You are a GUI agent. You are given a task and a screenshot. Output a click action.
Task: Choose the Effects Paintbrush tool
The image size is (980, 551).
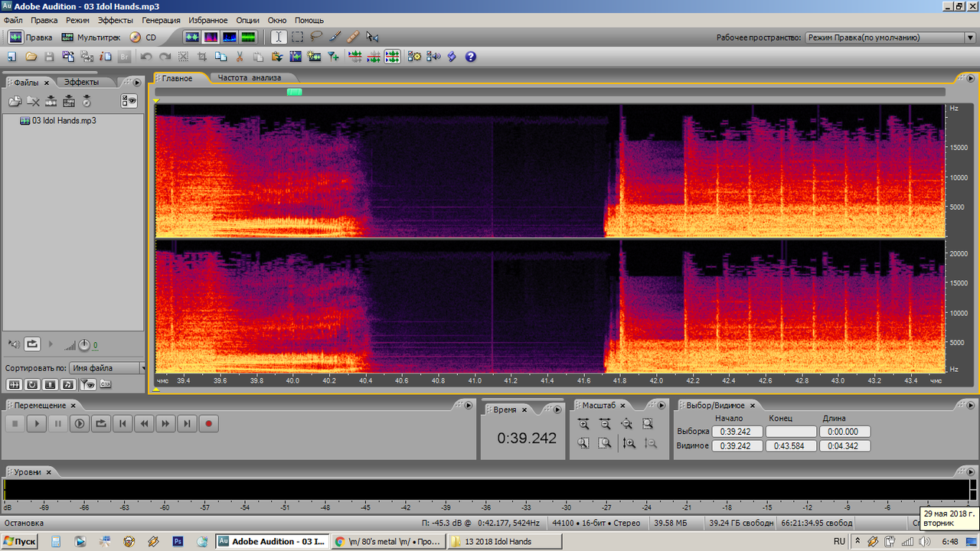tap(335, 37)
